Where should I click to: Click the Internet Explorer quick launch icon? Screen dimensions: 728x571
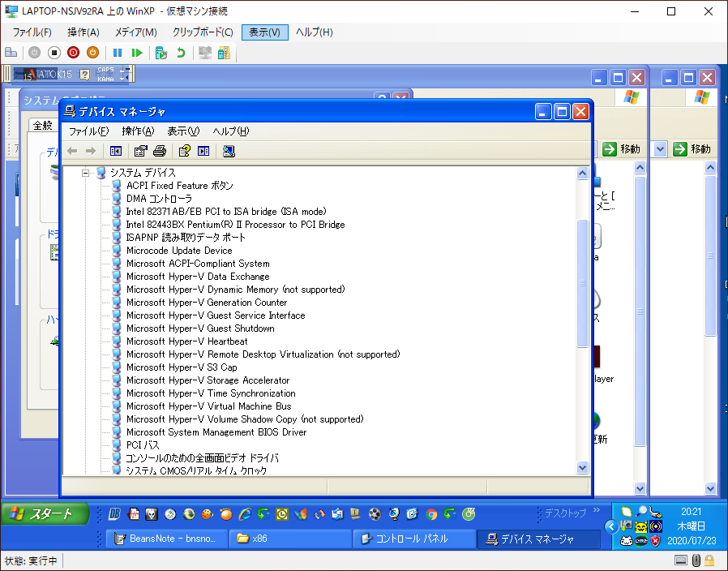coord(245,514)
